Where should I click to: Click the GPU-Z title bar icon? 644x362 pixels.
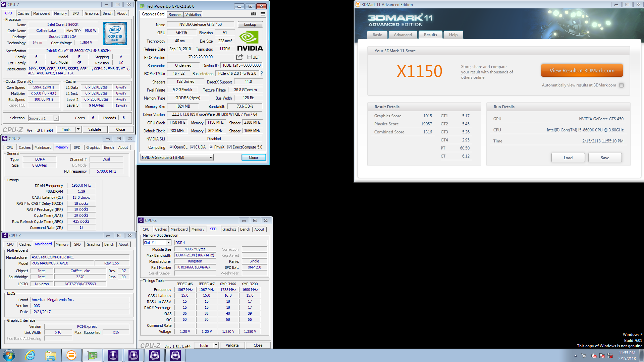click(x=142, y=6)
